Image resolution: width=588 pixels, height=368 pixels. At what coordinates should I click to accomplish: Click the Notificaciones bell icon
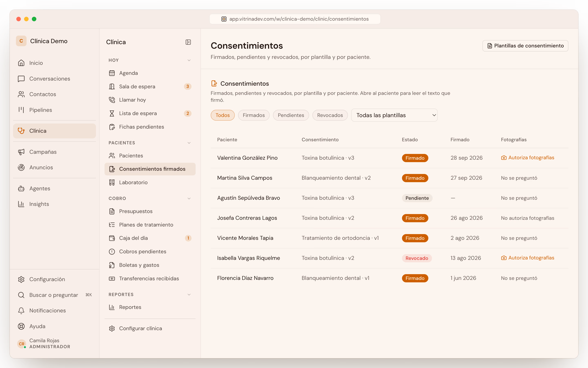tap(21, 311)
